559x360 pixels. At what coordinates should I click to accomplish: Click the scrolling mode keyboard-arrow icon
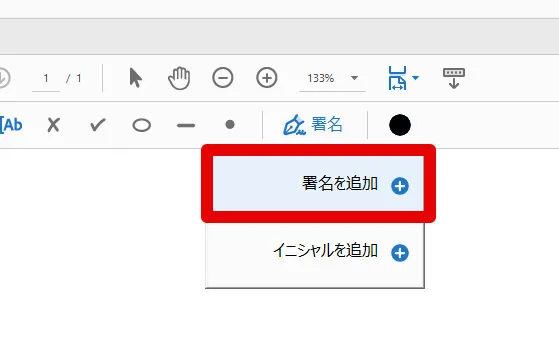(x=453, y=78)
